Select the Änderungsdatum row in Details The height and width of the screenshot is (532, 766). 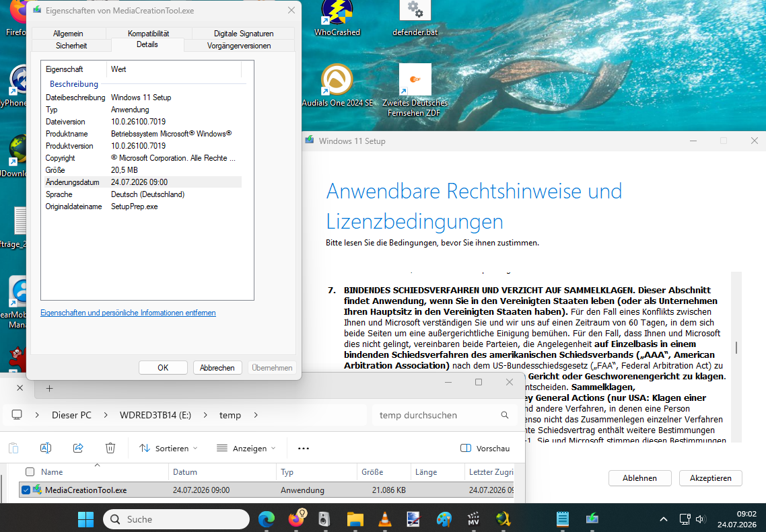[x=142, y=182]
